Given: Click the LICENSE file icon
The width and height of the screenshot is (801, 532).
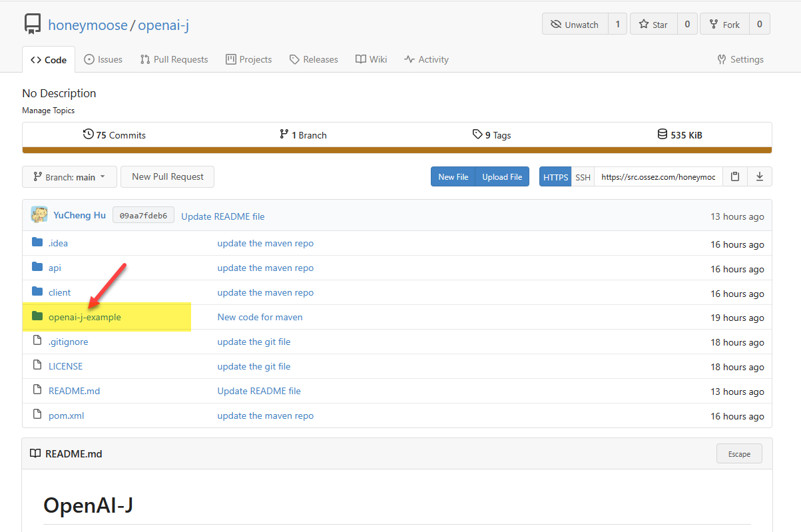Looking at the screenshot, I should point(37,366).
